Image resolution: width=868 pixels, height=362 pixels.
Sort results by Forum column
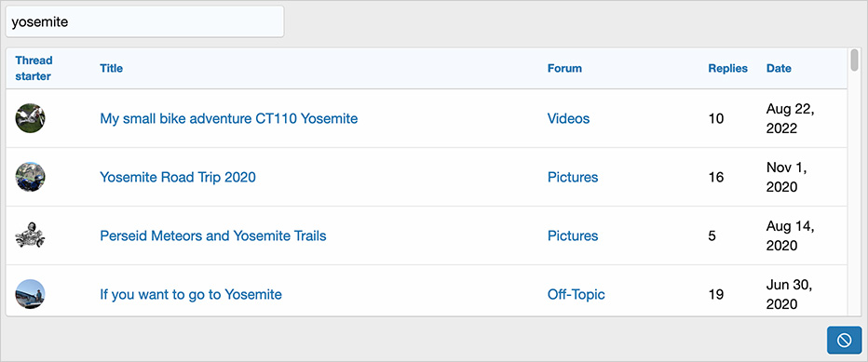[x=564, y=69]
